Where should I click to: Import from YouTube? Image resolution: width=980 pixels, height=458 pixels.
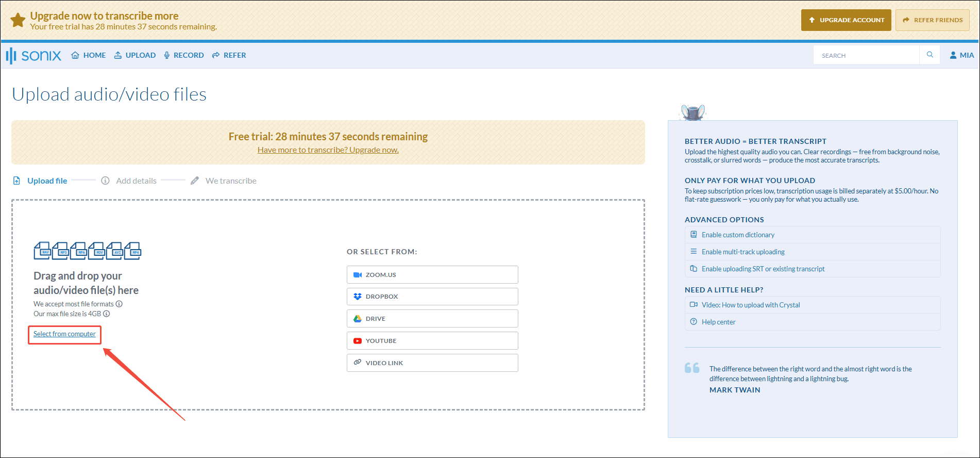(432, 341)
